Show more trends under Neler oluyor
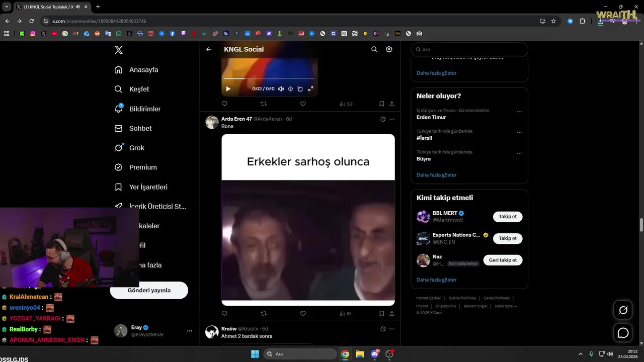644x362 pixels. 436,175
